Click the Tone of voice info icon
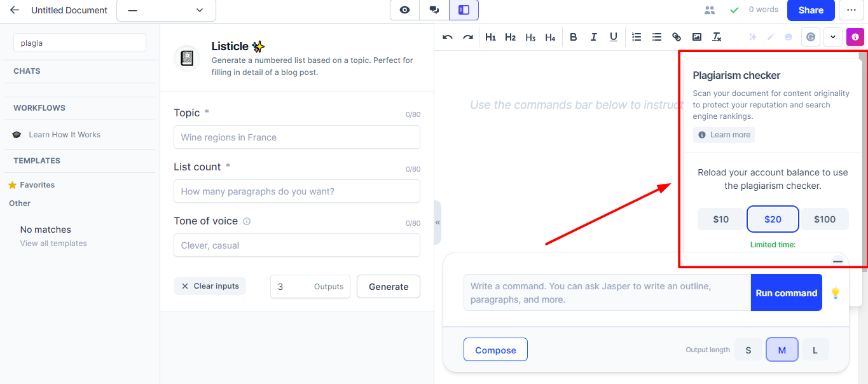Image resolution: width=868 pixels, height=384 pixels. point(247,222)
